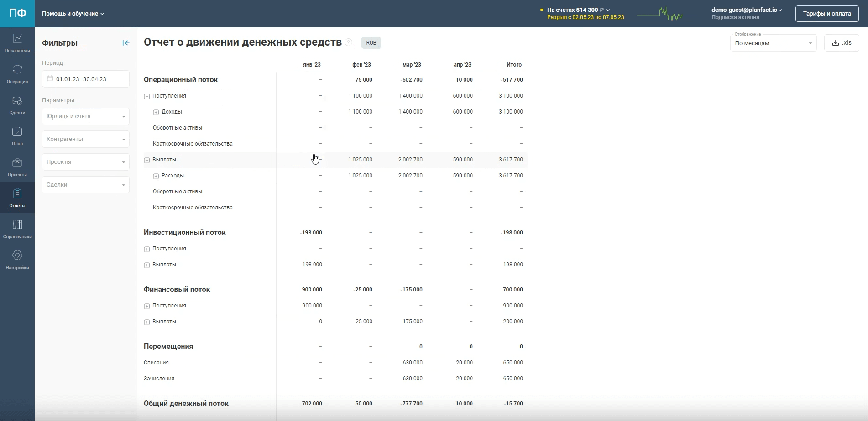Open the План calendar section
Screen dimensions: 868x421
(17, 136)
